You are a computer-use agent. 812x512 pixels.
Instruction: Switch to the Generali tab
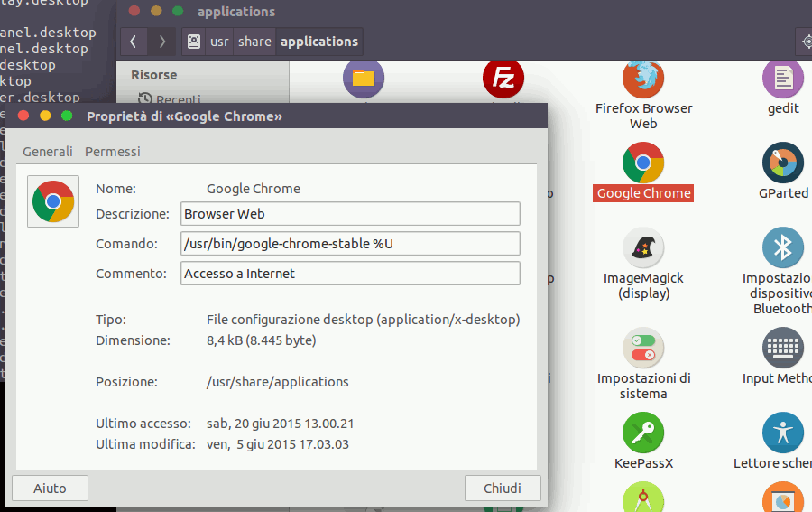pos(48,152)
